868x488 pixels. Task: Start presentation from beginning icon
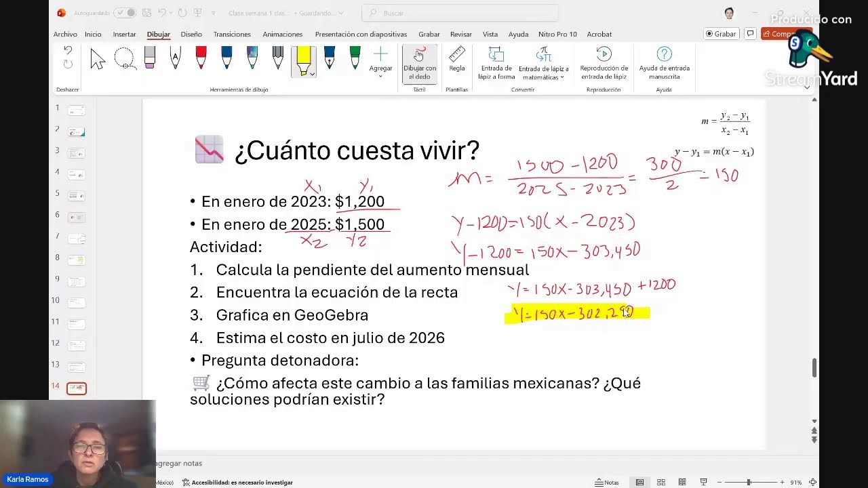[x=197, y=13]
